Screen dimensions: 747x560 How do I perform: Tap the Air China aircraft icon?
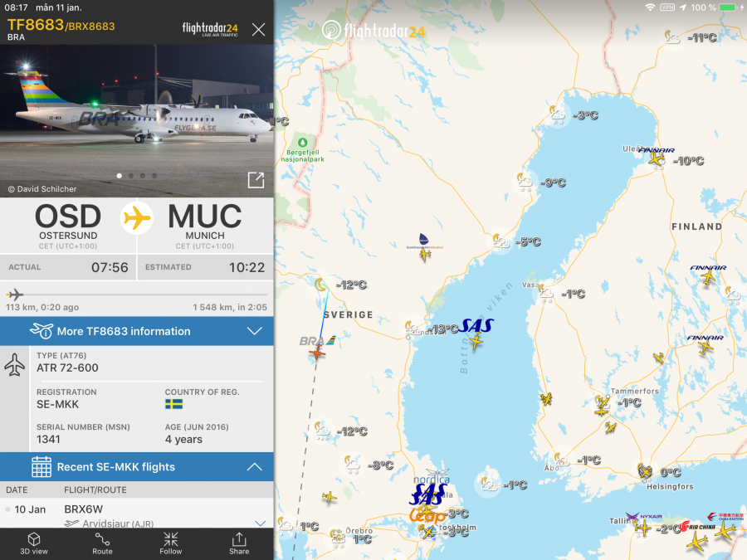[698, 541]
